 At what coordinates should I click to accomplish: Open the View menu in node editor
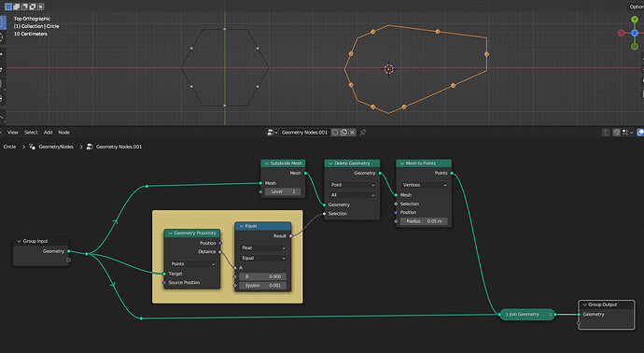[13, 133]
